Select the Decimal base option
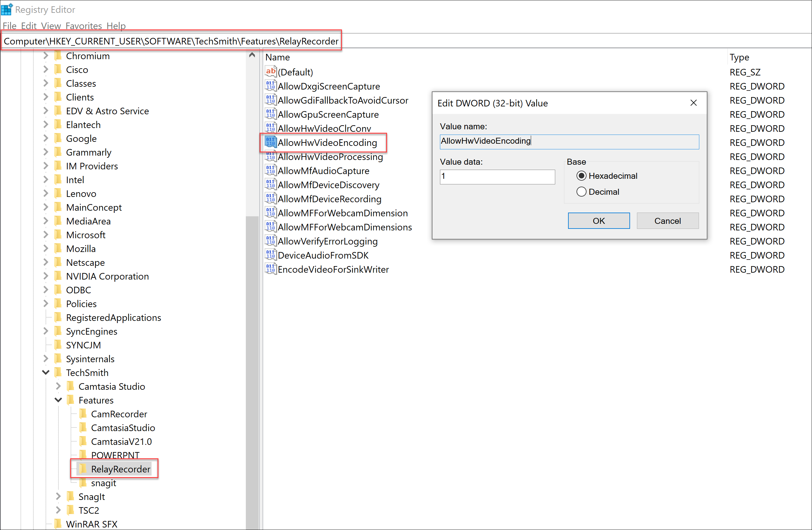The image size is (812, 530). [581, 191]
